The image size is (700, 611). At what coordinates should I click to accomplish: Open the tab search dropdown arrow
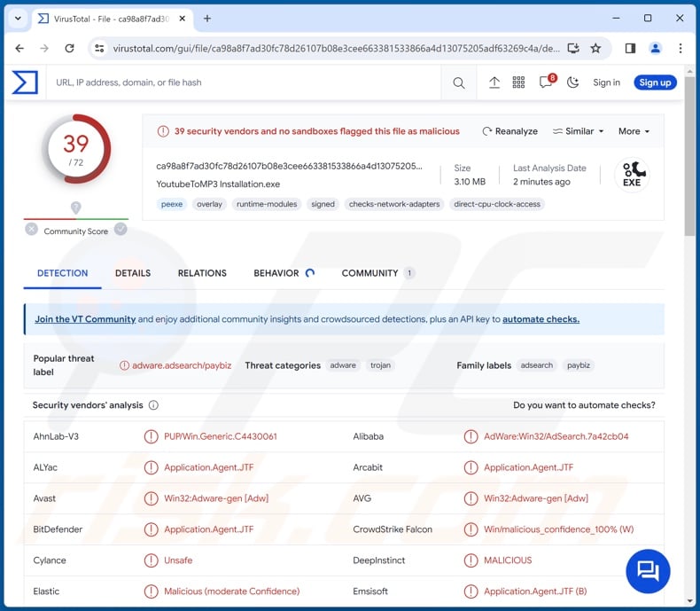18,19
